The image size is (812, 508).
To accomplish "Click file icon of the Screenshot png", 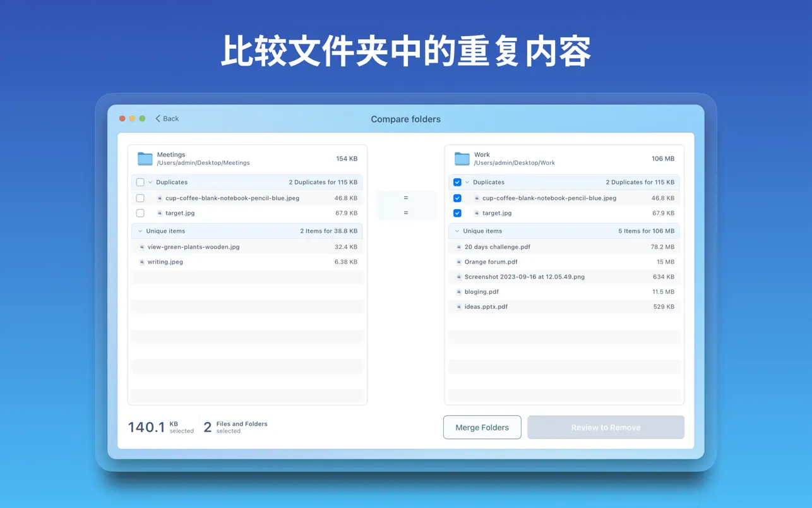I will tap(459, 277).
